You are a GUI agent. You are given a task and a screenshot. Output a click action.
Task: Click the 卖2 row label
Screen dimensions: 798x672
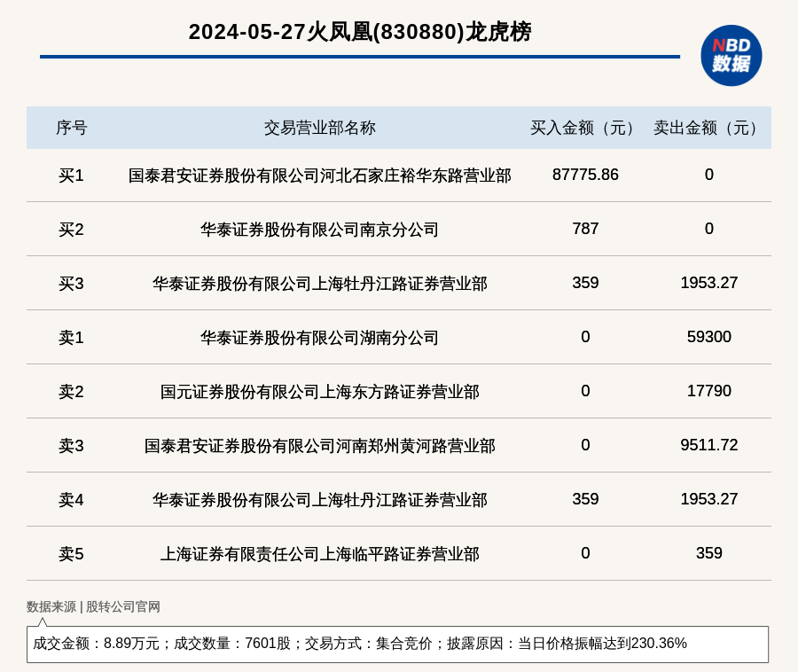tap(71, 392)
